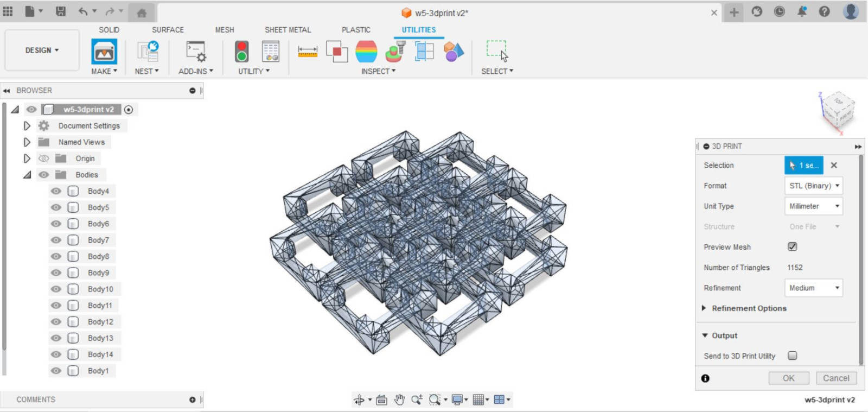Enable Send to 3D Print Utility checkbox
Viewport: 868px width, 412px height.
click(793, 356)
